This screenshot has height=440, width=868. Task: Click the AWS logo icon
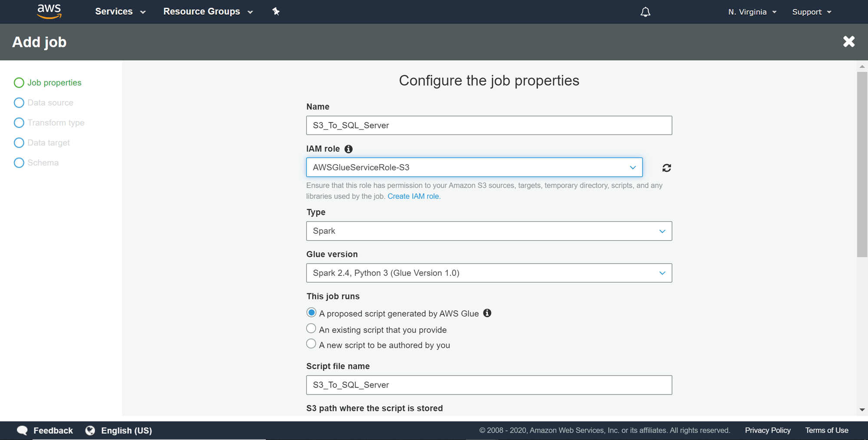[49, 12]
